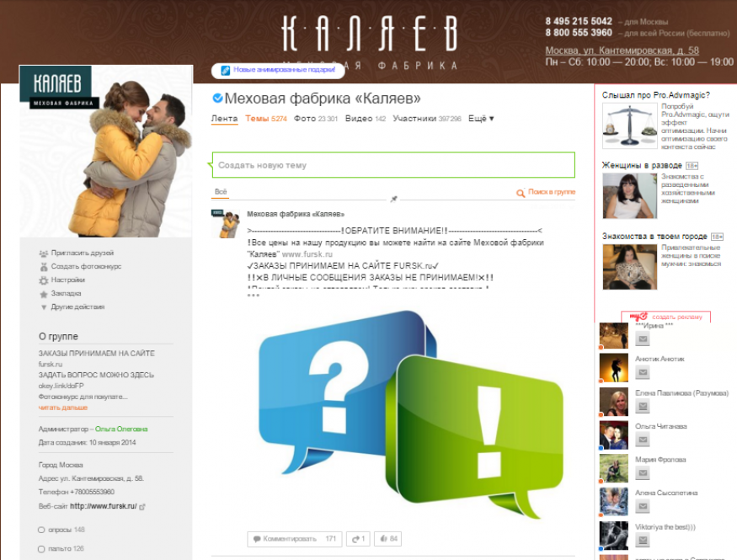Image resolution: width=737 pixels, height=560 pixels.
Task: Click envelope icon under Елена Павликова
Action: (643, 406)
